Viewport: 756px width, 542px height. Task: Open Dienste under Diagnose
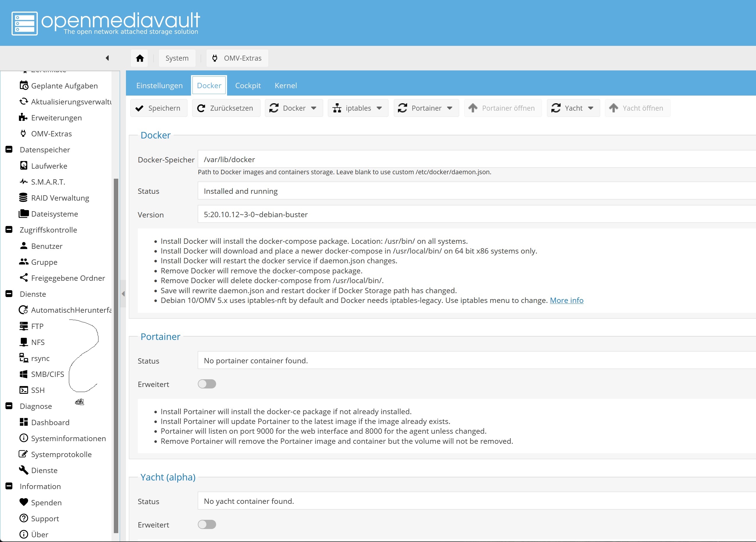[x=39, y=470]
